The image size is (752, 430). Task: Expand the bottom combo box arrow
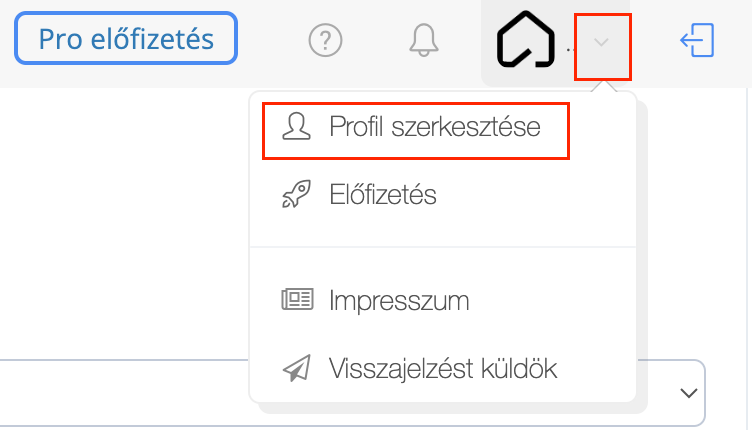tap(689, 393)
